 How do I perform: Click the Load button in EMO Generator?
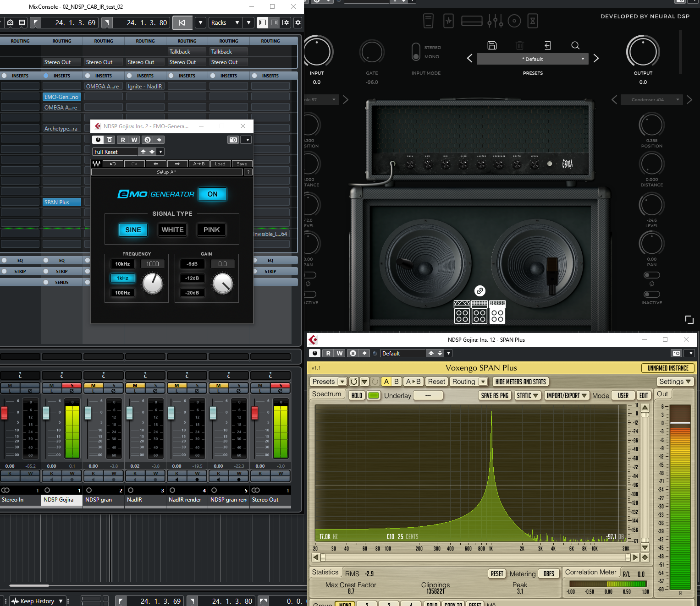tap(220, 164)
